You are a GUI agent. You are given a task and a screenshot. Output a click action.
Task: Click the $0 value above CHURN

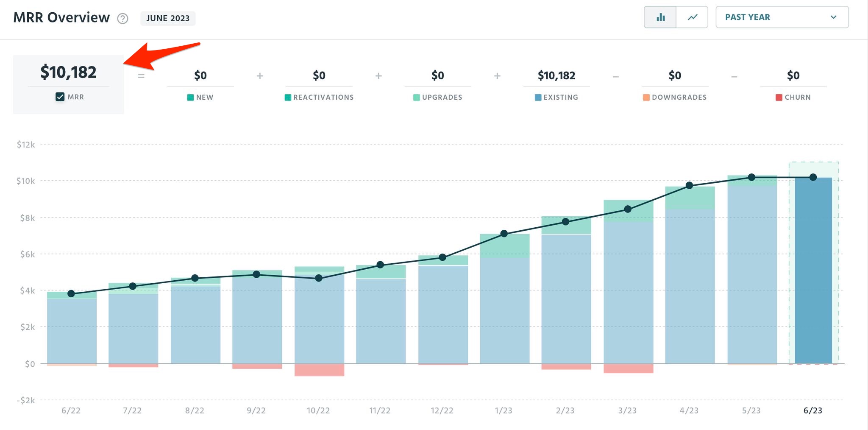793,75
